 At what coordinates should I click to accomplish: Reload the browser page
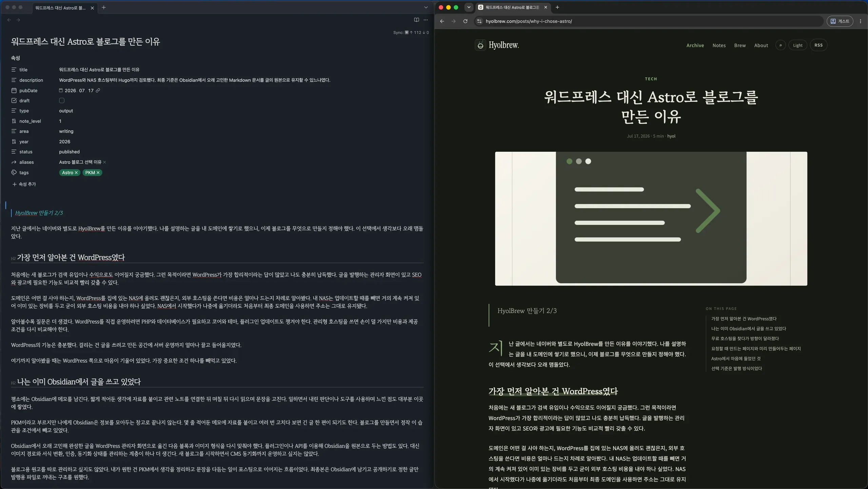click(466, 21)
